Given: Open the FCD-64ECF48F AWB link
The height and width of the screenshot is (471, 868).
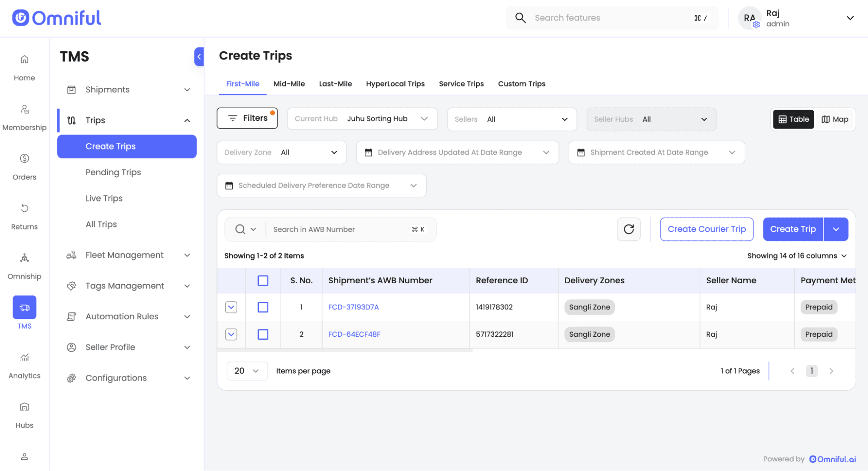Looking at the screenshot, I should tap(354, 334).
